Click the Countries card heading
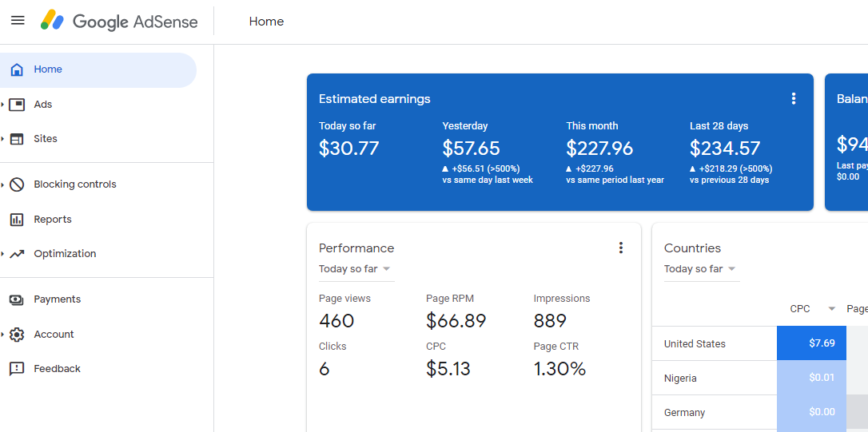The height and width of the screenshot is (432, 868). click(692, 248)
